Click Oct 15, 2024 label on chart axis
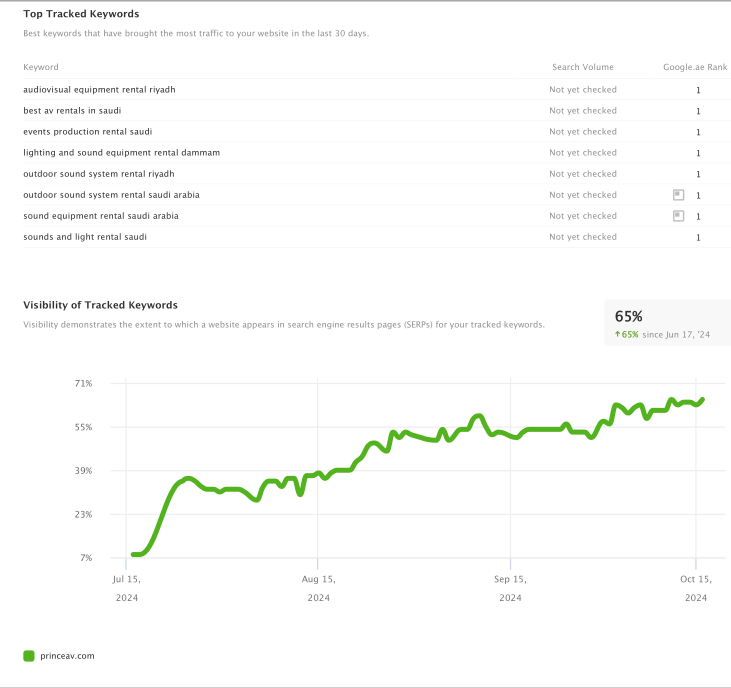The height and width of the screenshot is (688, 731). tap(695, 588)
